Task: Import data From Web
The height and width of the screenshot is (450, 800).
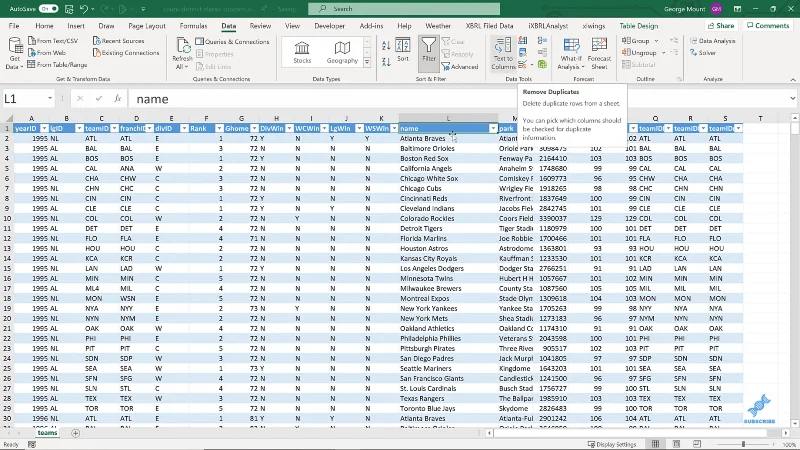Action: [x=46, y=53]
